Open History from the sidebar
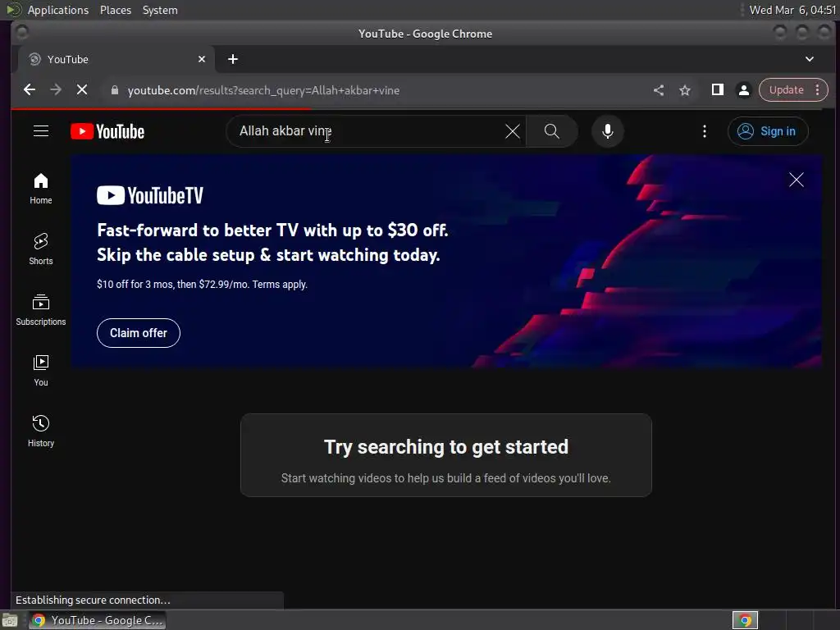The height and width of the screenshot is (630, 840). pyautogui.click(x=41, y=431)
